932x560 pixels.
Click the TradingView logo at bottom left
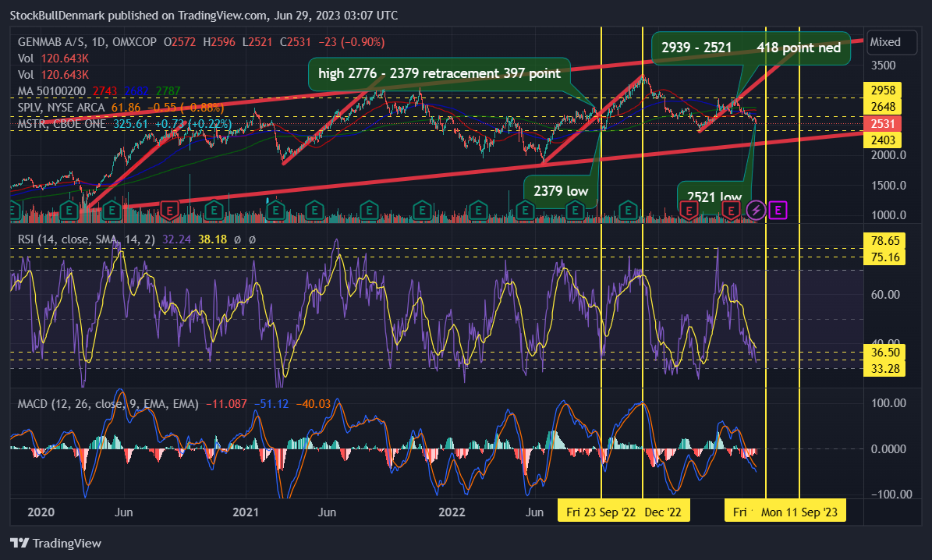pyautogui.click(x=56, y=543)
